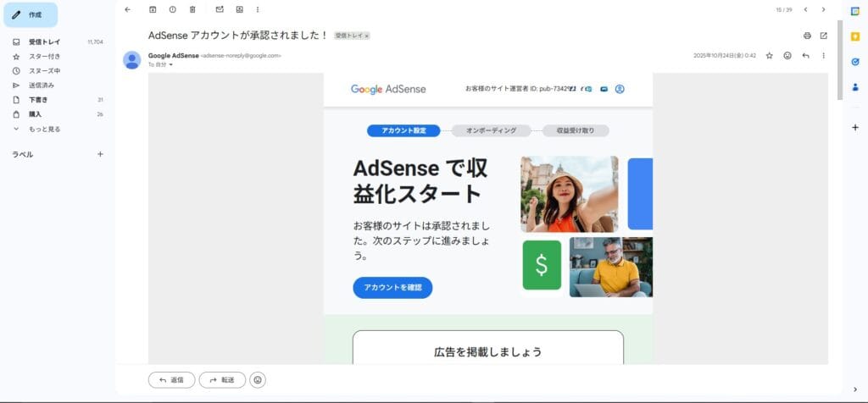
Task: Go to 送信済み sent folder
Action: point(41,86)
